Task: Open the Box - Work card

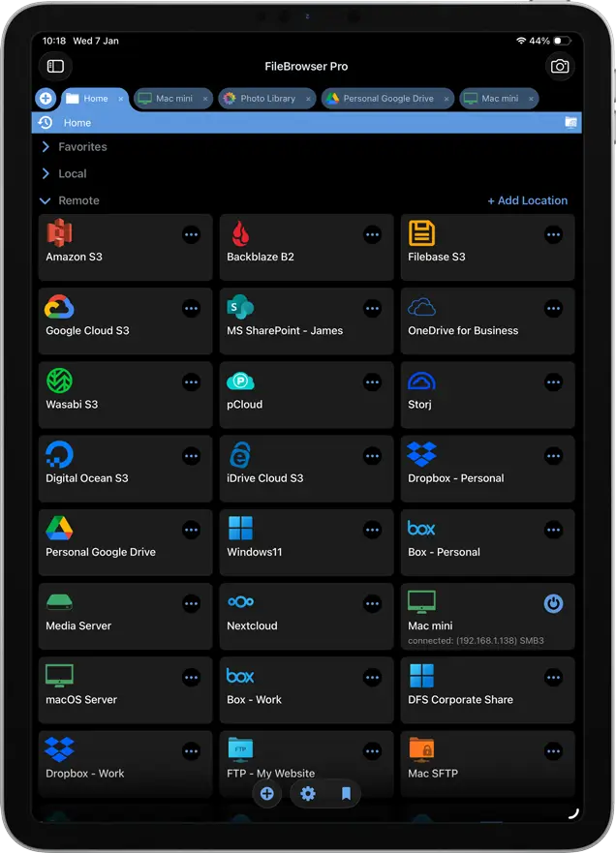Action: 306,689
